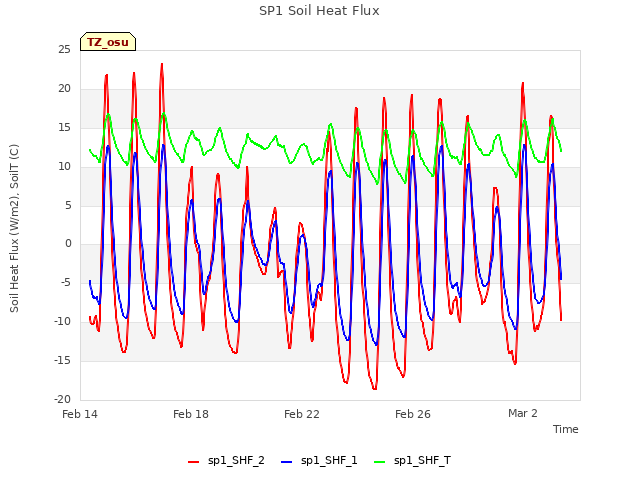This screenshot has width=640, height=480.
Task: Click the Mar 2 x-axis label
Action: pos(523,413)
